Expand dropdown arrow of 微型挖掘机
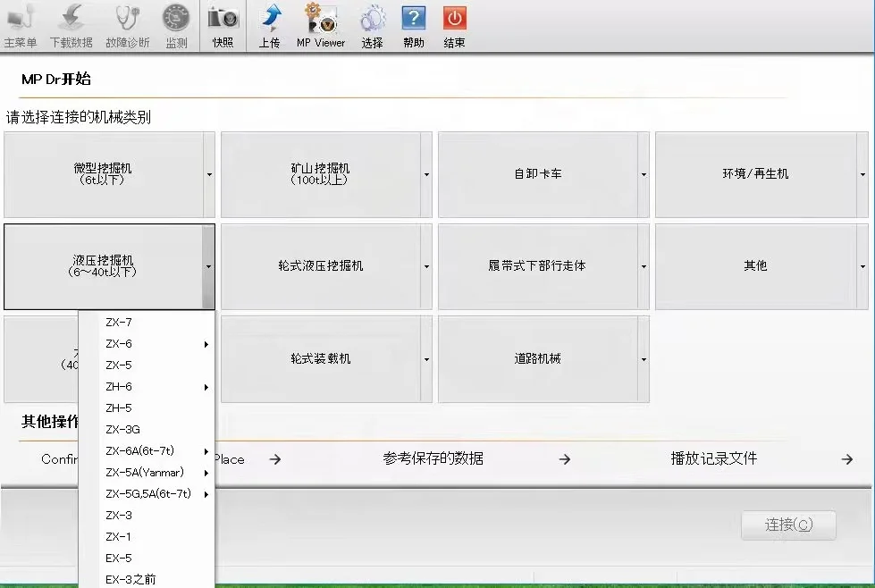The width and height of the screenshot is (875, 588). click(209, 174)
